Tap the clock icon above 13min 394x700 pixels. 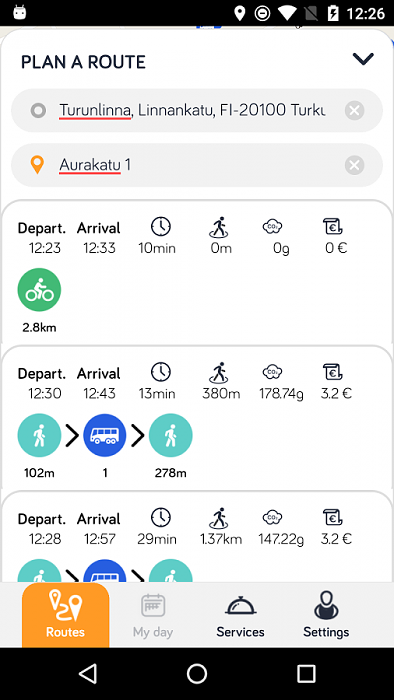(161, 372)
